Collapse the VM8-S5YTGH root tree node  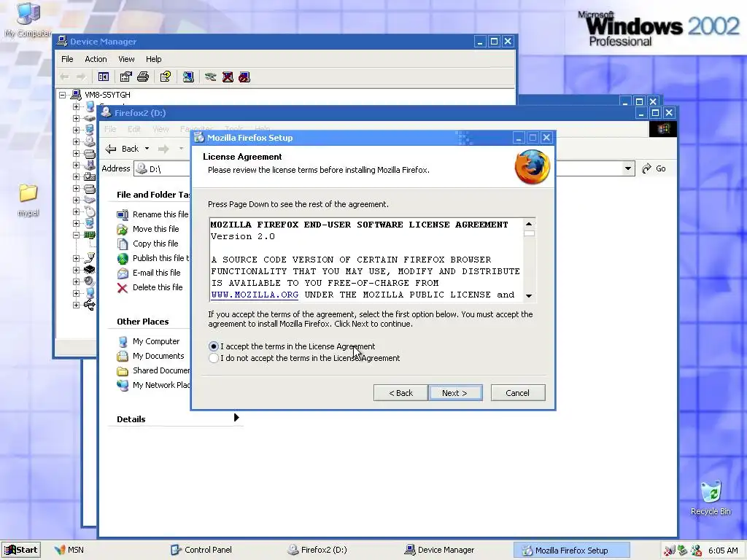tap(63, 95)
